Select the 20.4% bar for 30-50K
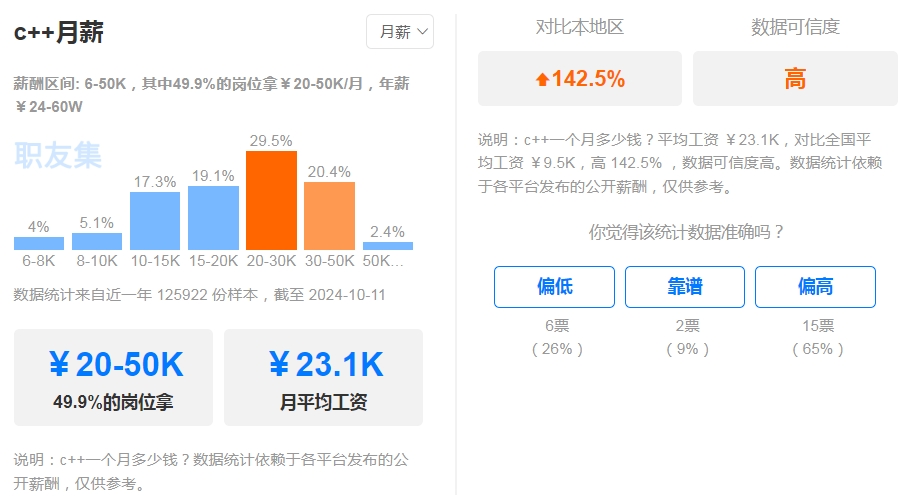 [329, 215]
